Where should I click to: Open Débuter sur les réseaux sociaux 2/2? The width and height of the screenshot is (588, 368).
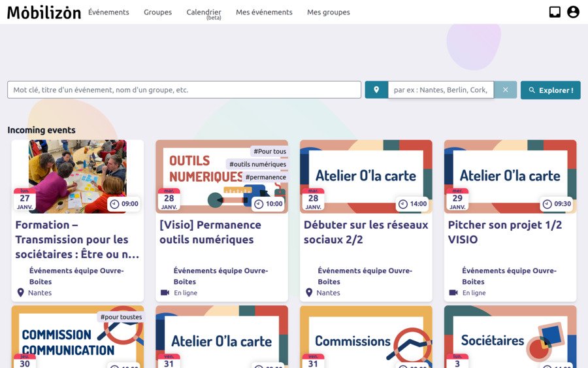[366, 232]
